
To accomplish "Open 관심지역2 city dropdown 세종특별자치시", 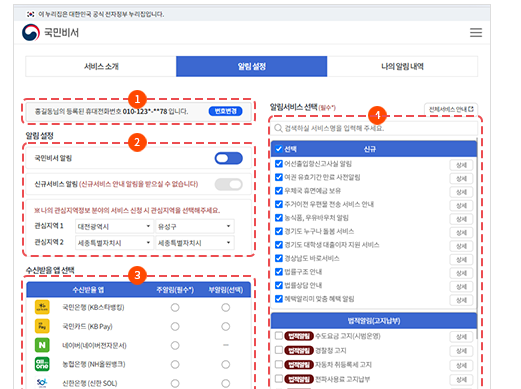I will [x=114, y=243].
